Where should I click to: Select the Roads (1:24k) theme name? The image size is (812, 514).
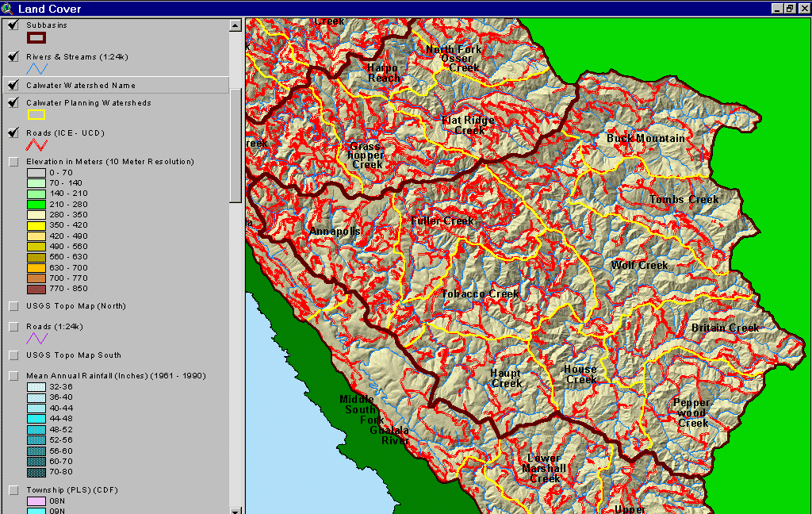click(55, 327)
